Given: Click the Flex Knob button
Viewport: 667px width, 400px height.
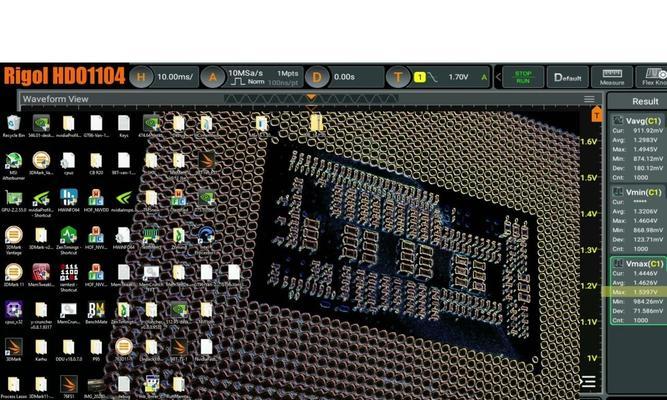Looking at the screenshot, I should point(652,77).
